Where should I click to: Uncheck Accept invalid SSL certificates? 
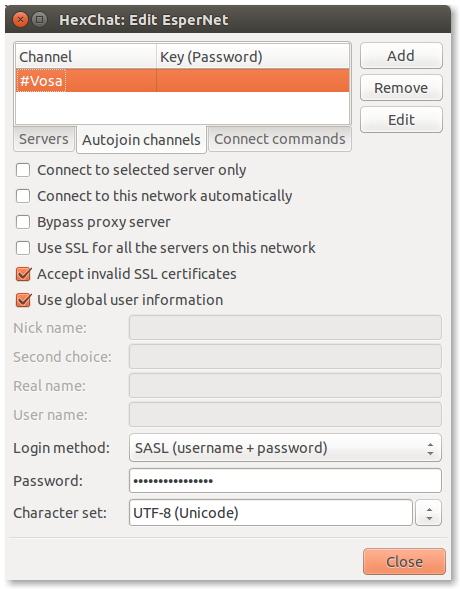click(x=23, y=274)
